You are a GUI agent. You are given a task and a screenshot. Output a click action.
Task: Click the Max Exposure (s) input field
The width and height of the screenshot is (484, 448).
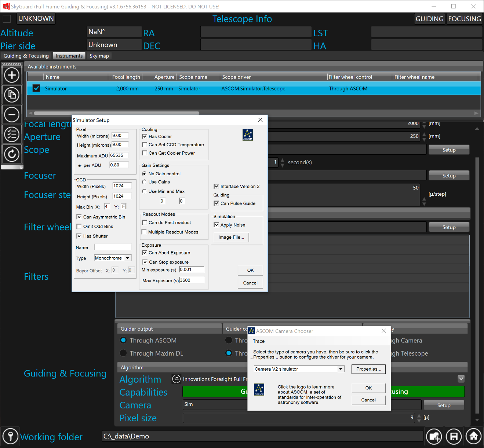pos(192,280)
